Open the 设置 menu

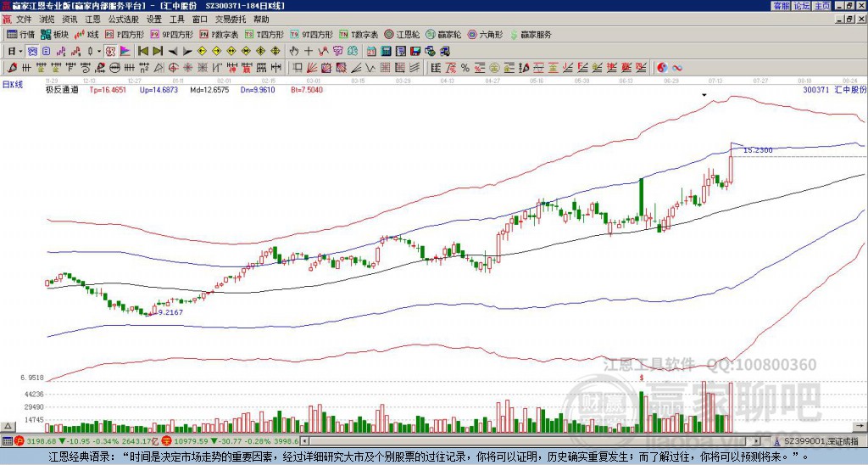tap(154, 20)
